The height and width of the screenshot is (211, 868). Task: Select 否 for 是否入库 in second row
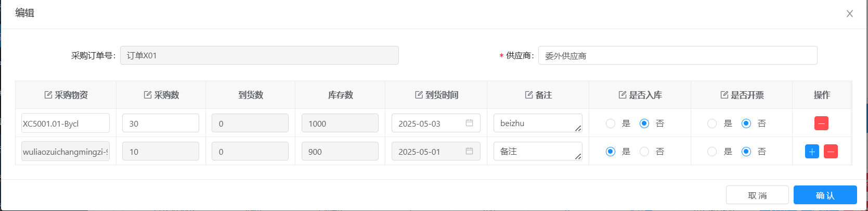pyautogui.click(x=644, y=152)
